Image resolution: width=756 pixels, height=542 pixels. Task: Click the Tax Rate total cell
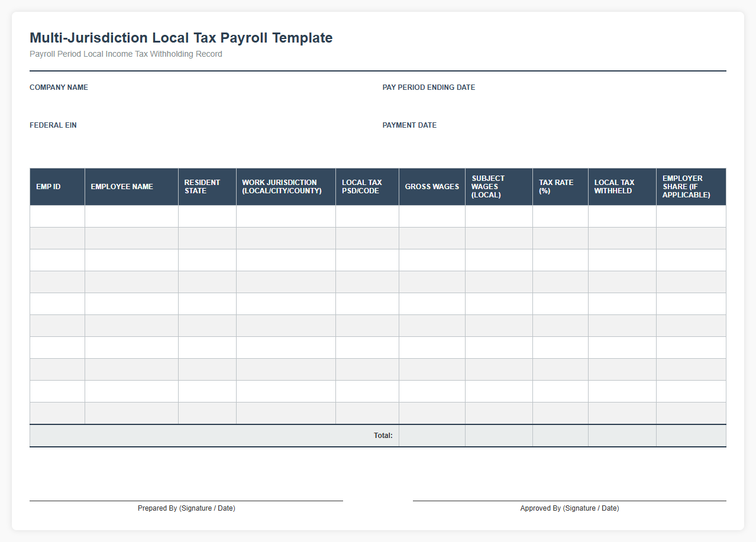(x=560, y=436)
